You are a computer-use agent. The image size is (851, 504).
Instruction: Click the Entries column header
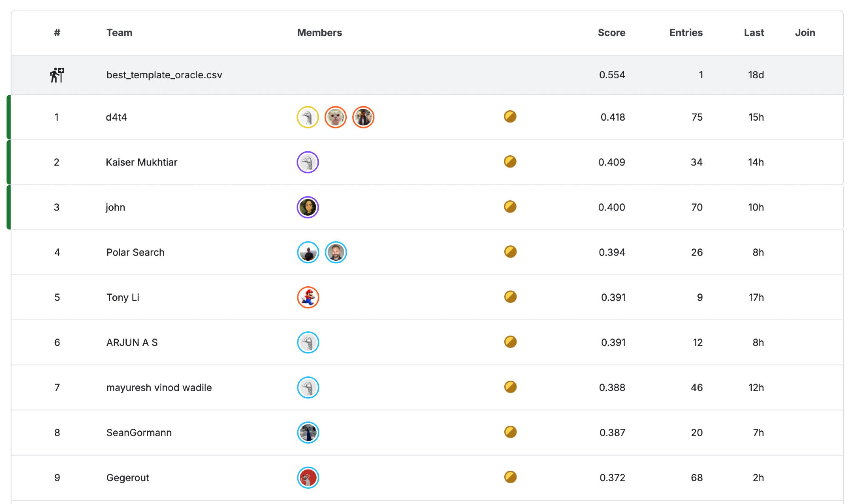[x=685, y=33]
